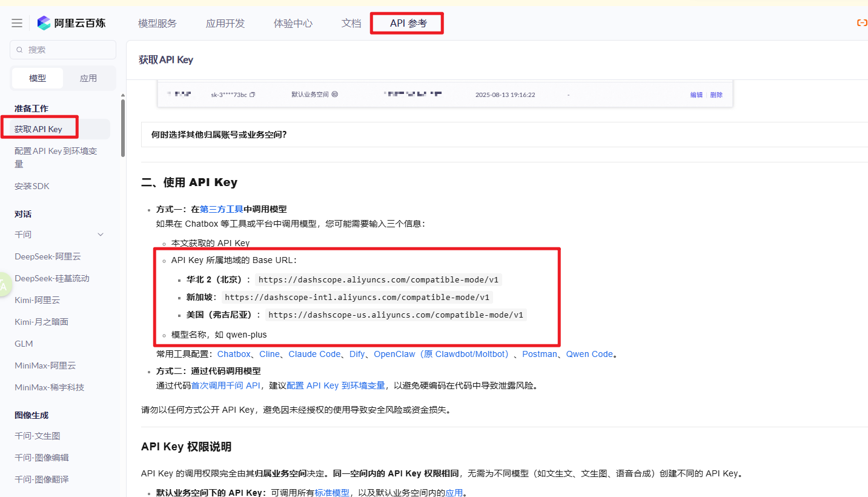Expand the 千问 sidebar group

click(101, 235)
